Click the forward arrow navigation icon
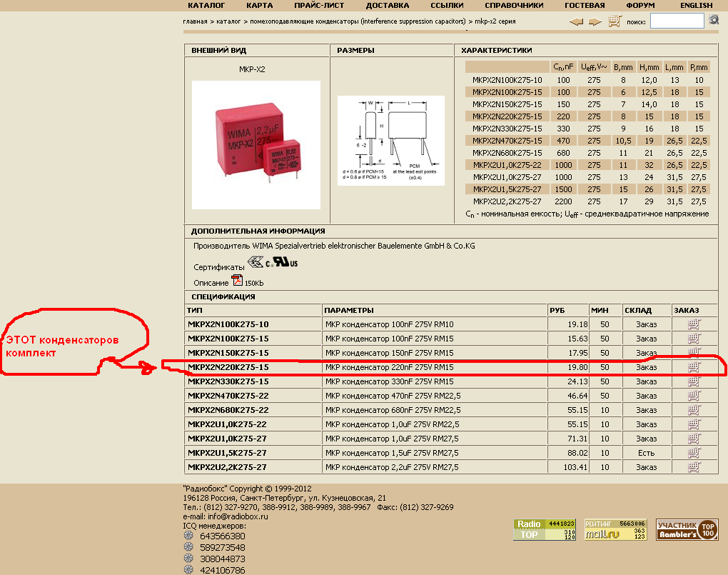Screen dimensions: 728x575 tap(595, 21)
